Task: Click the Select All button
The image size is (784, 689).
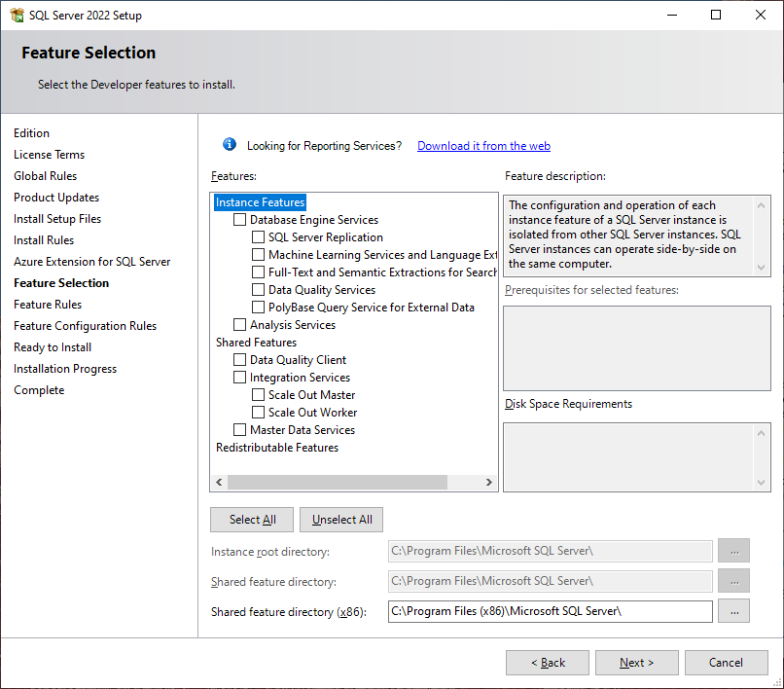Action: (x=253, y=520)
